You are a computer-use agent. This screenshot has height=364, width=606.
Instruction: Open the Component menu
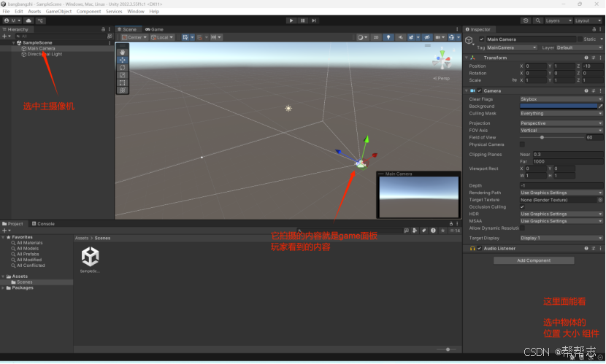[88, 11]
